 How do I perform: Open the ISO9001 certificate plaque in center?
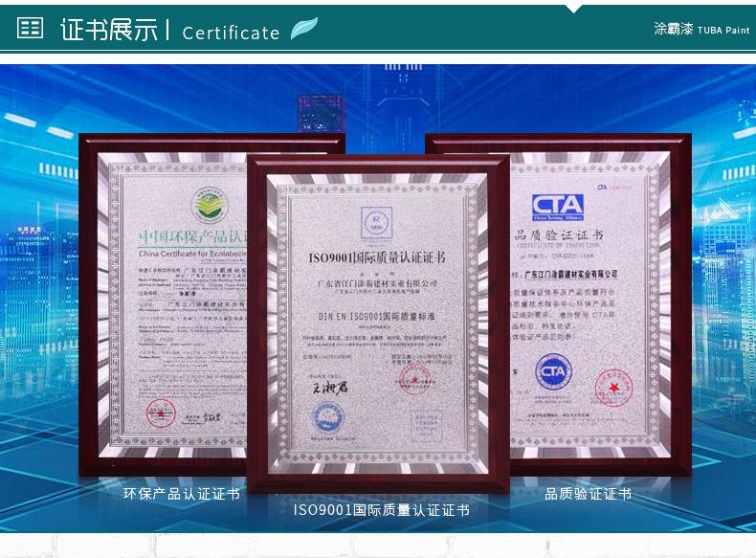click(x=379, y=324)
